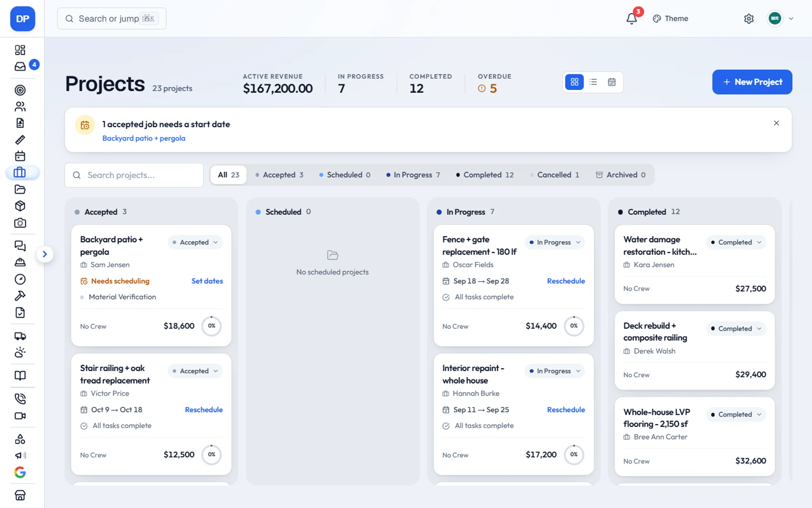Open notifications bell with 3 alerts
Image resolution: width=812 pixels, height=508 pixels.
coord(631,18)
